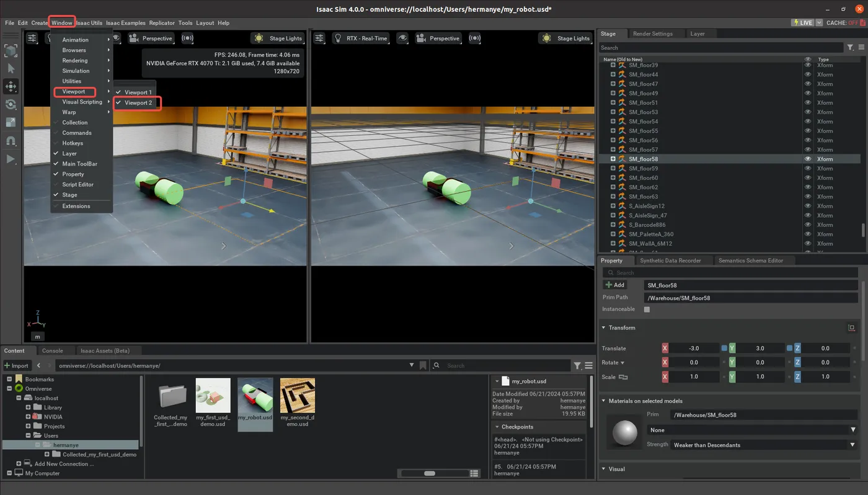
Task: Switch Content browser to list view icon
Action: pos(474,473)
